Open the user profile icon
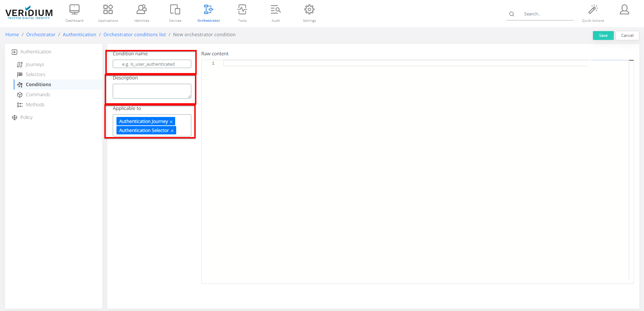Screen dimensions: 644x311 coord(624,10)
